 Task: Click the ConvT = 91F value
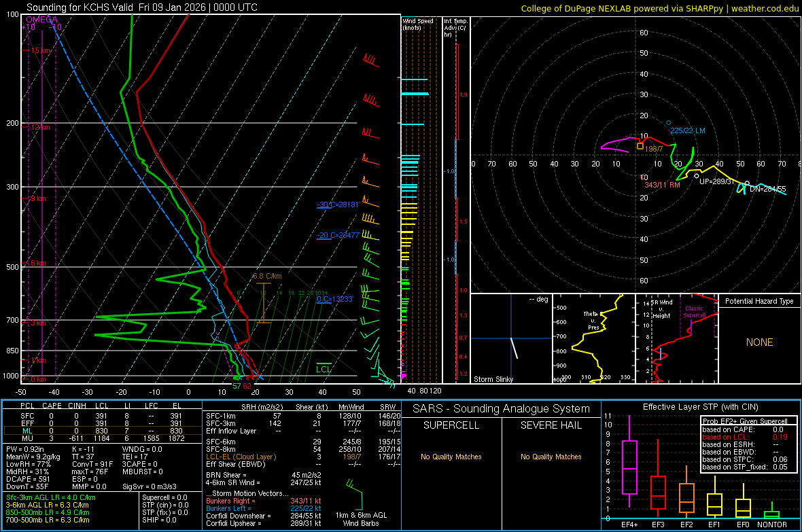coord(92,464)
